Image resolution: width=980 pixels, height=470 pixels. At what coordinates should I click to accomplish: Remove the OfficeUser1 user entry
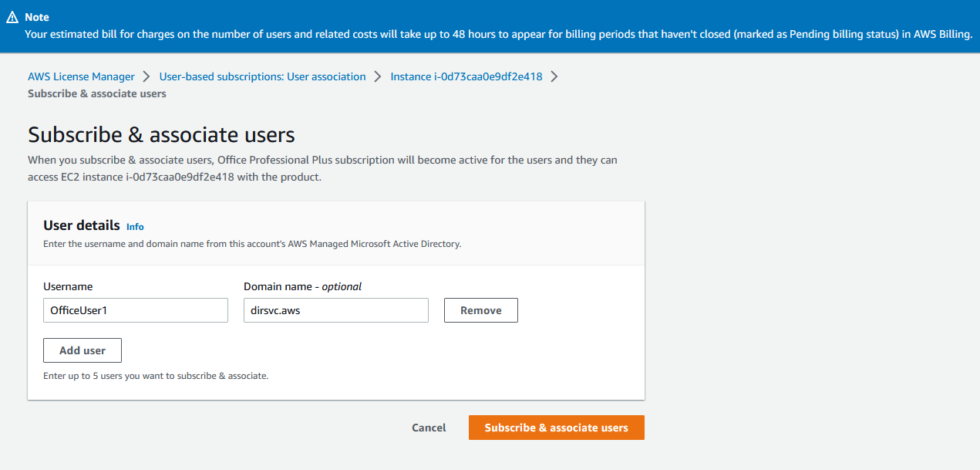tap(480, 309)
